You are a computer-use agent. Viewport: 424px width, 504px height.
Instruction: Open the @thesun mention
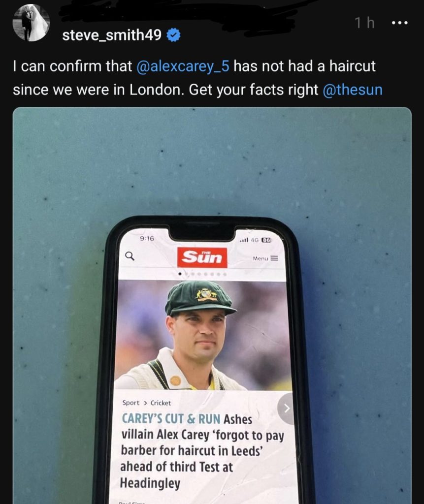(353, 90)
